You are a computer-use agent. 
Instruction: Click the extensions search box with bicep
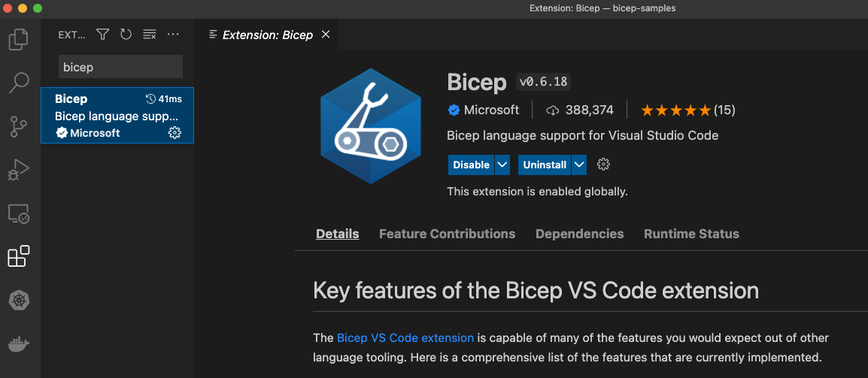coord(120,67)
